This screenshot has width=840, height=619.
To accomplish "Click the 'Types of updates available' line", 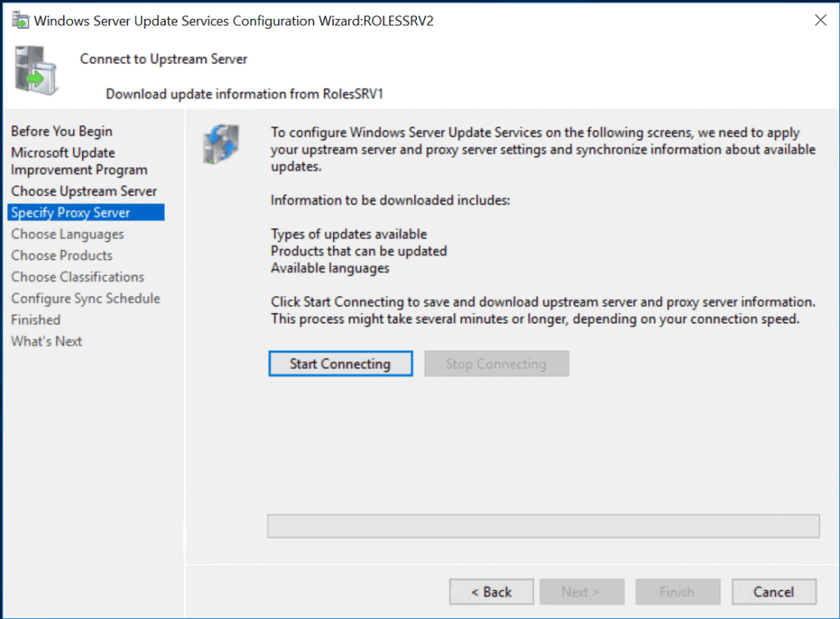I will 349,234.
